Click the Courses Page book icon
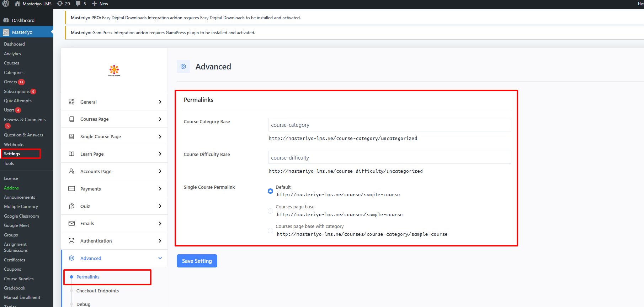This screenshot has width=644, height=307. tap(71, 119)
